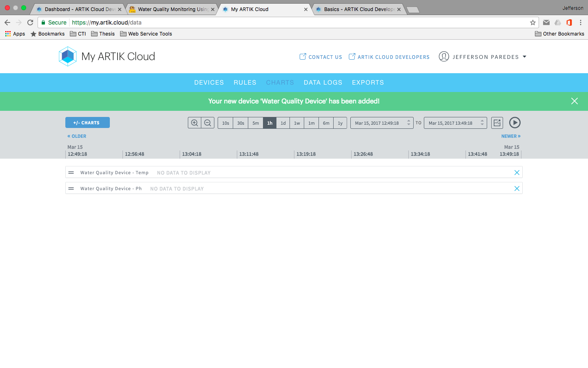Bookmark this page with the star icon
Viewport: 588px width, 368px height.
click(x=532, y=22)
